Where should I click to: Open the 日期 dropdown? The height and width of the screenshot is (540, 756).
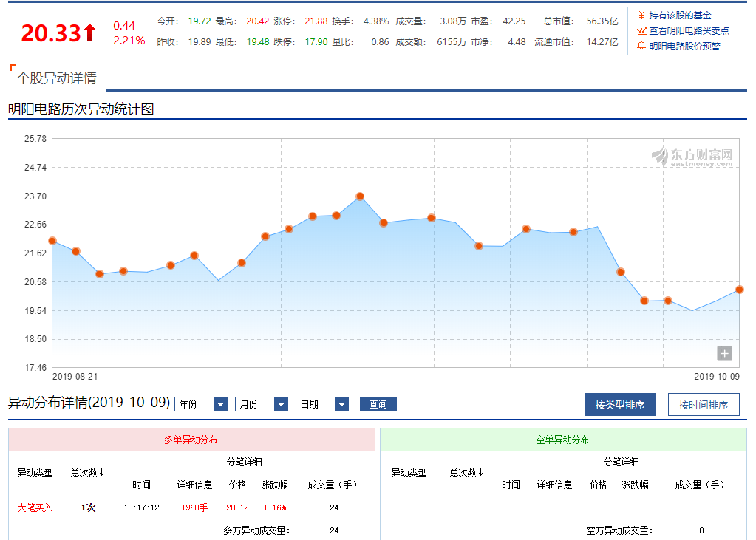click(x=322, y=404)
